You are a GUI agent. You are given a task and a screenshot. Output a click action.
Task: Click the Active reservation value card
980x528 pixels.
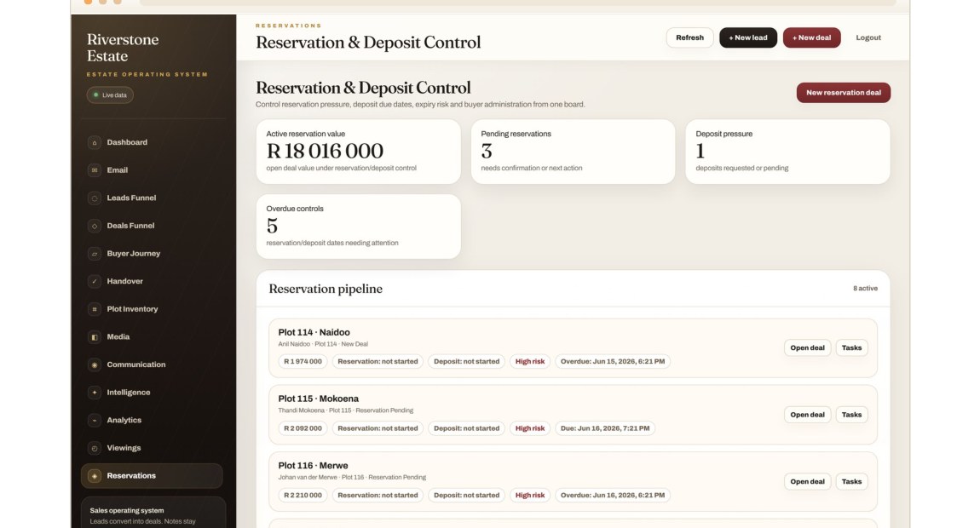pyautogui.click(x=358, y=152)
